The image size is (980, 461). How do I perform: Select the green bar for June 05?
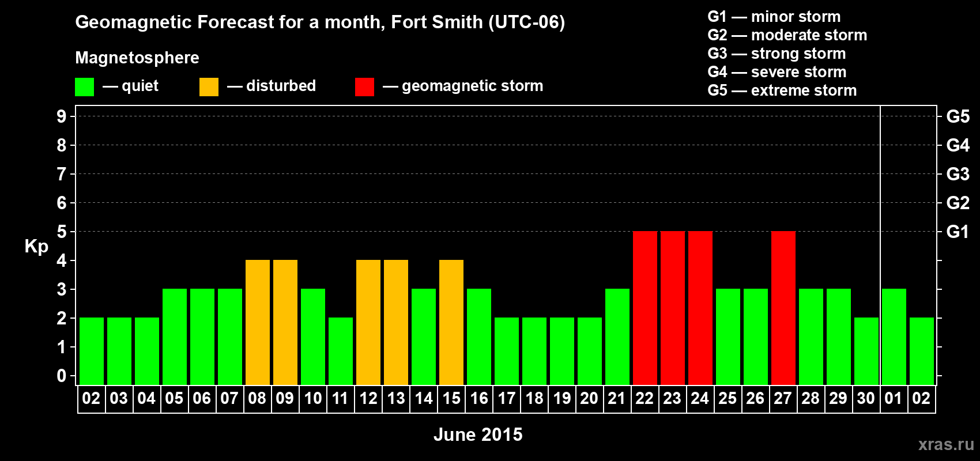(175, 337)
